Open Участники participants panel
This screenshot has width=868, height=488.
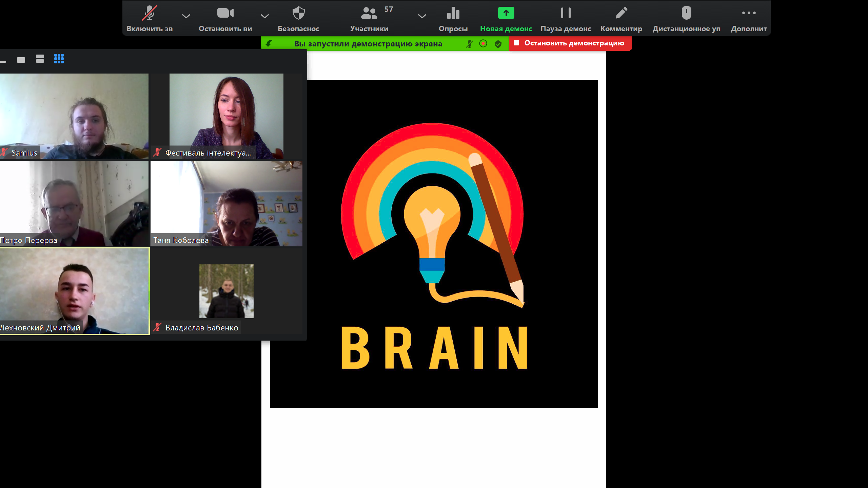coord(369,19)
